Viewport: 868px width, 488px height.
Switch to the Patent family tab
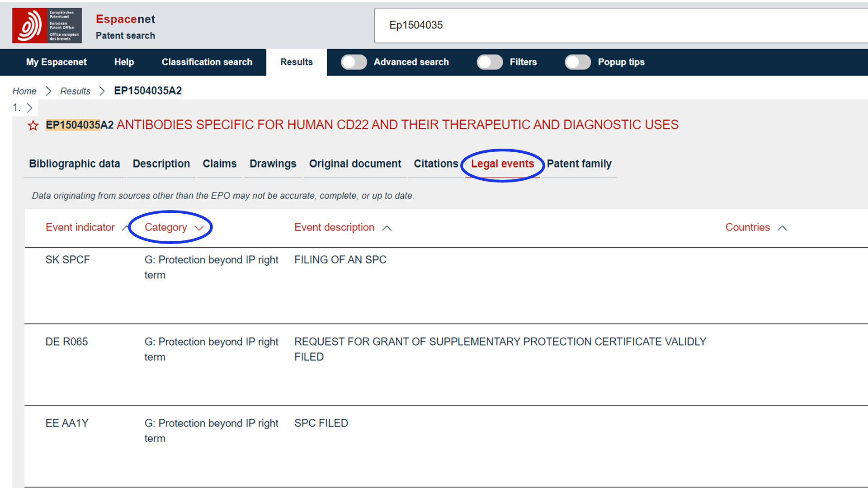point(579,164)
